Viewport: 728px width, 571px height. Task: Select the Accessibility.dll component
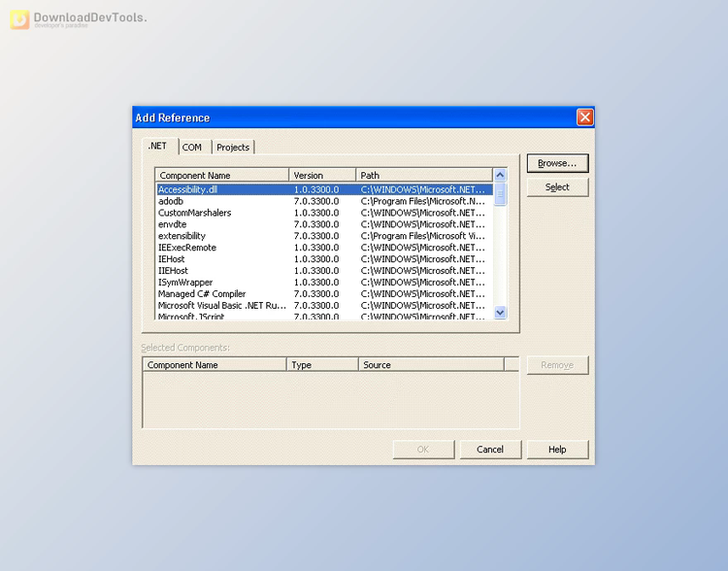(x=324, y=189)
